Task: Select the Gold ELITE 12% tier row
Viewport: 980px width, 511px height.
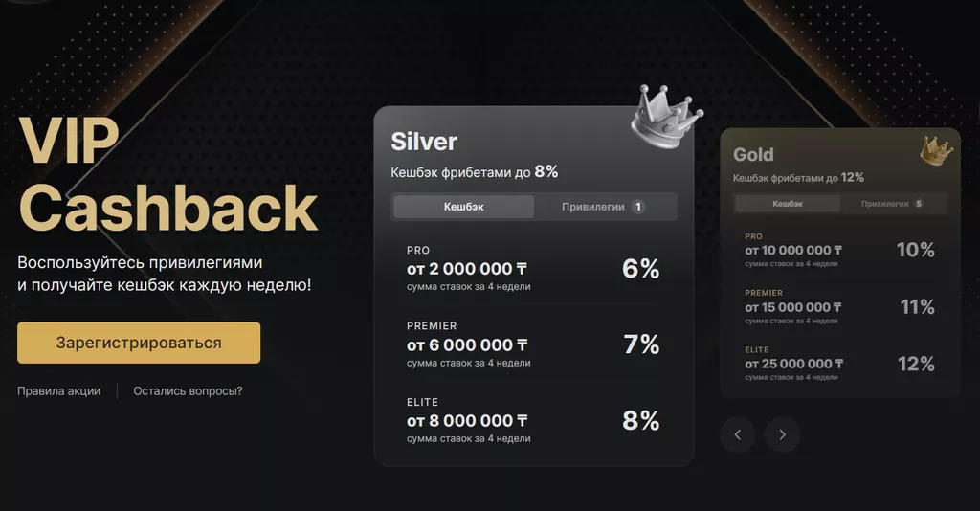Action: 839,364
